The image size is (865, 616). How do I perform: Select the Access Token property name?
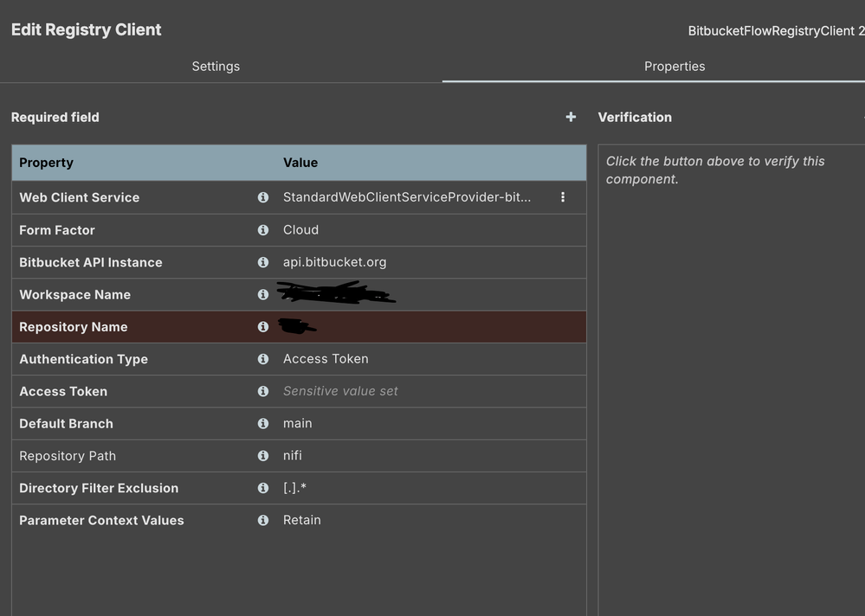[x=63, y=391]
